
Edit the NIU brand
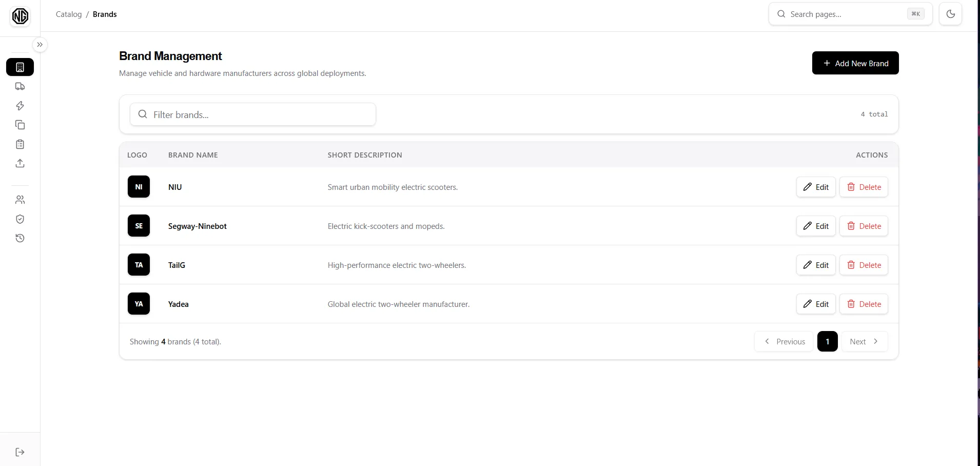(816, 187)
